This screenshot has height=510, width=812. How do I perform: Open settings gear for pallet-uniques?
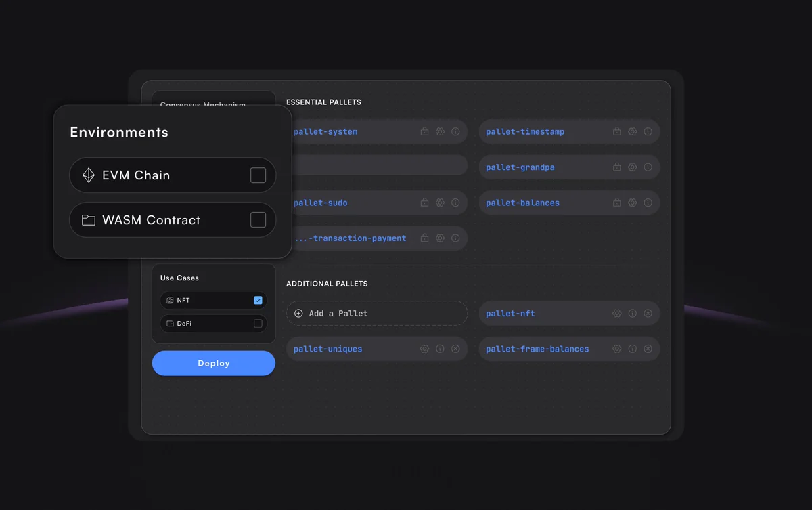[x=424, y=349]
